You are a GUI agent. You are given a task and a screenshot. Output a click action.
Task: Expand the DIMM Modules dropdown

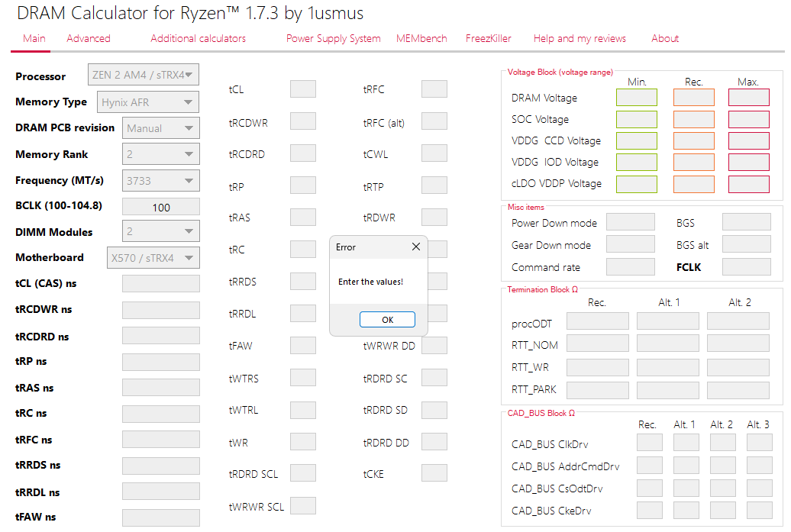(x=161, y=231)
